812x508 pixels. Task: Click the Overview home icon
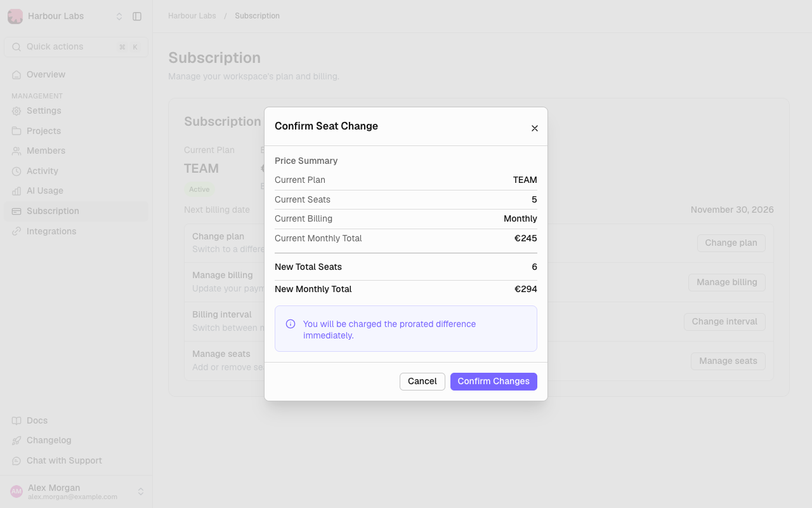click(16, 74)
